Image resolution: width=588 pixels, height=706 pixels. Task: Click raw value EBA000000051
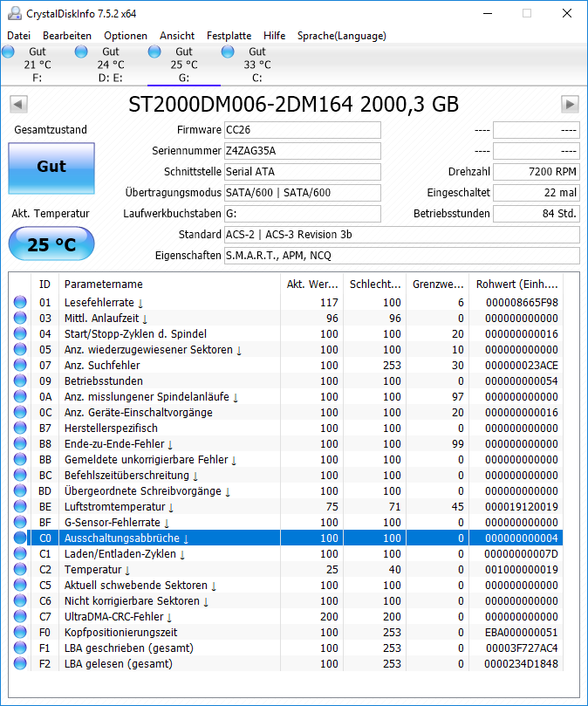522,632
